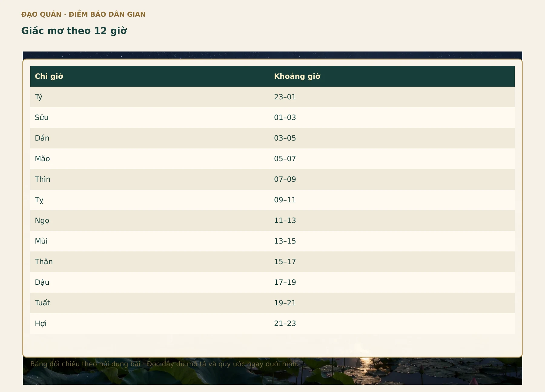
Task: Click the 'ĐẠO QUÁN · ĐIỀM BÁO DÂN GIAN' overline
Action: (83, 14)
